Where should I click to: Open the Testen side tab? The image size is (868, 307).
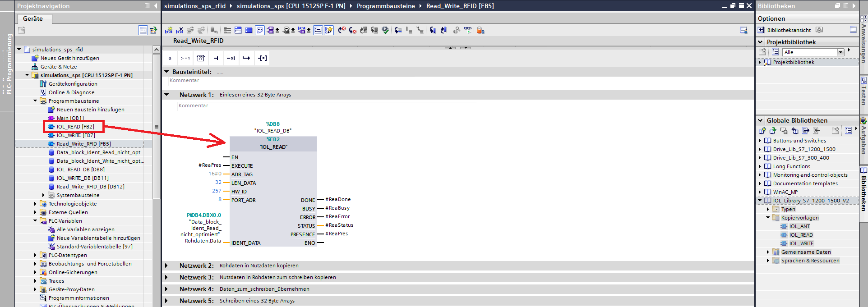863,92
